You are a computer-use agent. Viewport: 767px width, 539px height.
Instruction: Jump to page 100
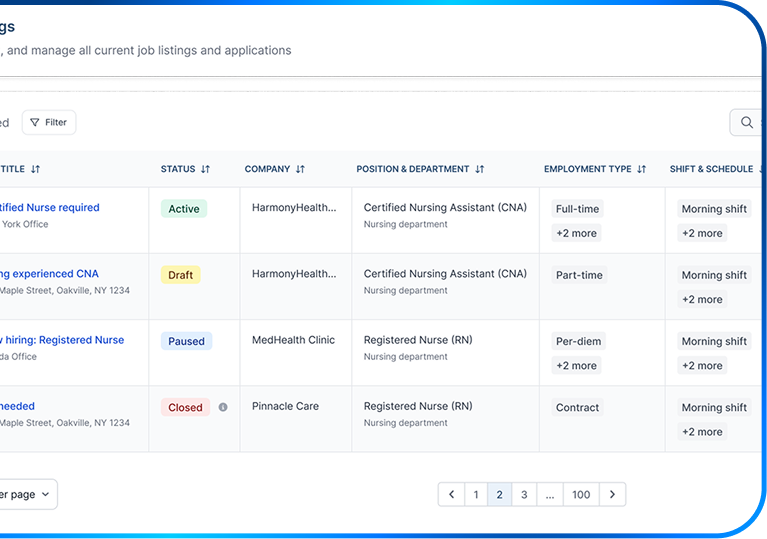tap(581, 494)
